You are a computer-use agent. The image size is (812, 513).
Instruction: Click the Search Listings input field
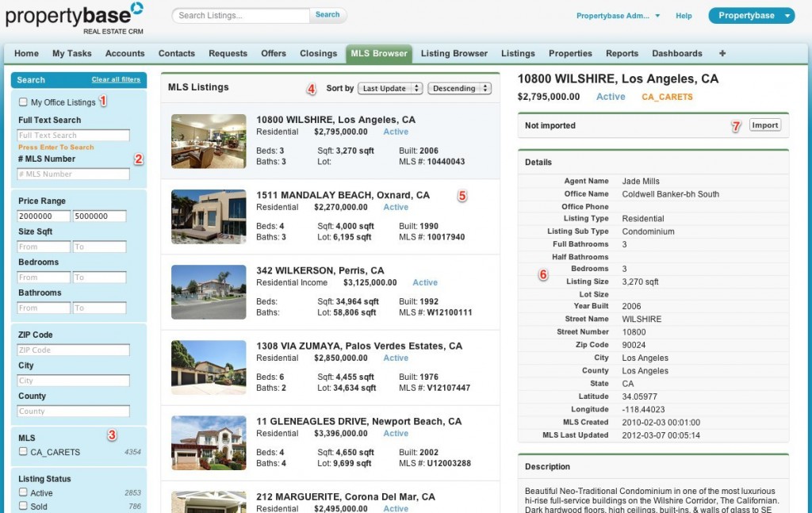pos(241,16)
